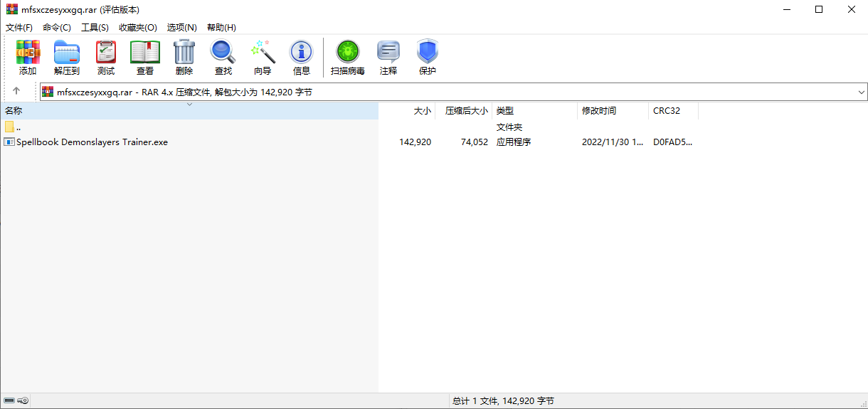Minimize the WinRAR window
The image size is (868, 409).
coord(786,10)
